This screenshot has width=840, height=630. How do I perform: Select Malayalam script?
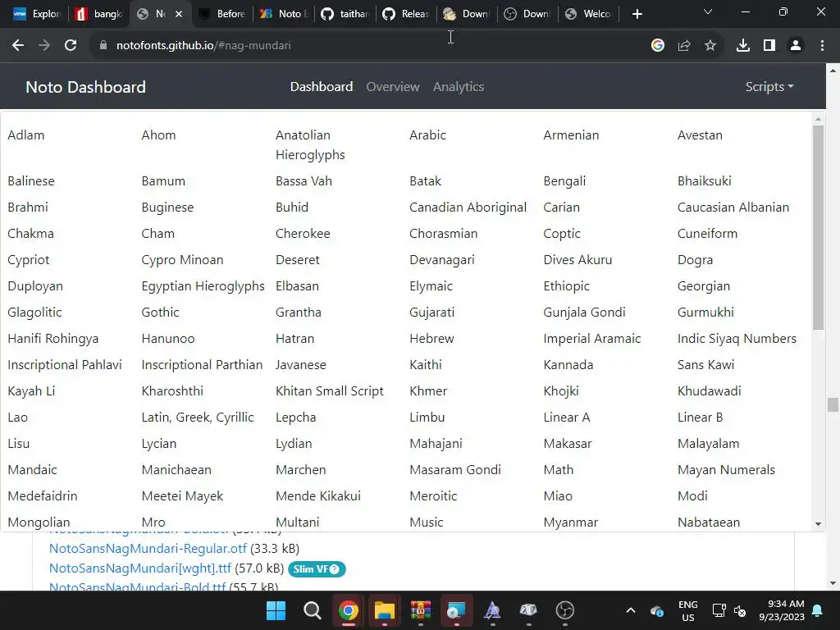tap(708, 444)
